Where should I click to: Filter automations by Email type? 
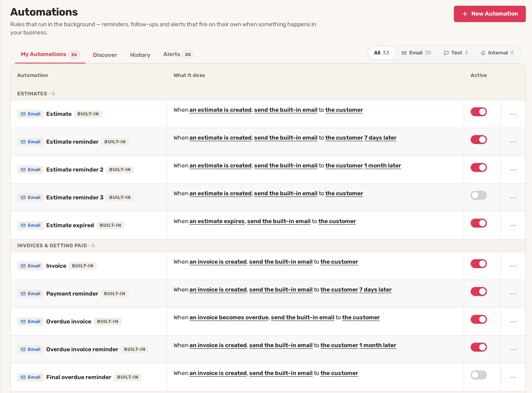[416, 53]
